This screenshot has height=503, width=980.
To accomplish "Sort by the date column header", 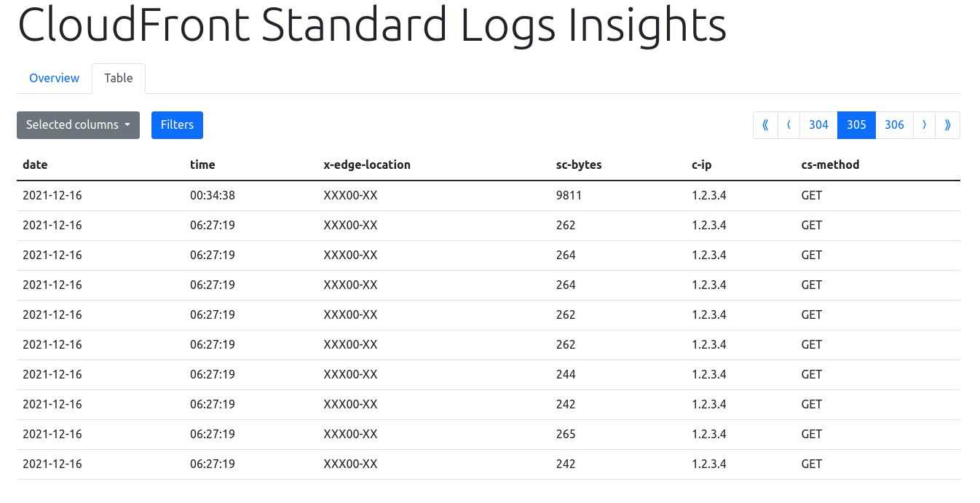I will pyautogui.click(x=35, y=165).
